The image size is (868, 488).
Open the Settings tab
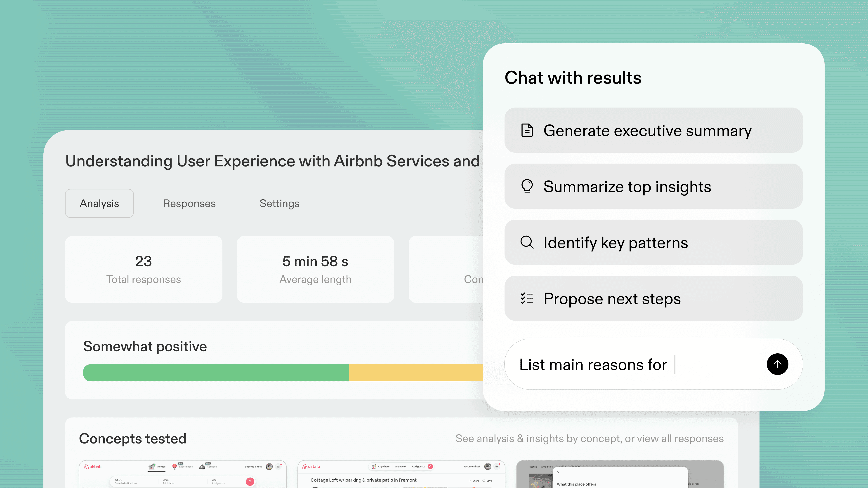(279, 203)
